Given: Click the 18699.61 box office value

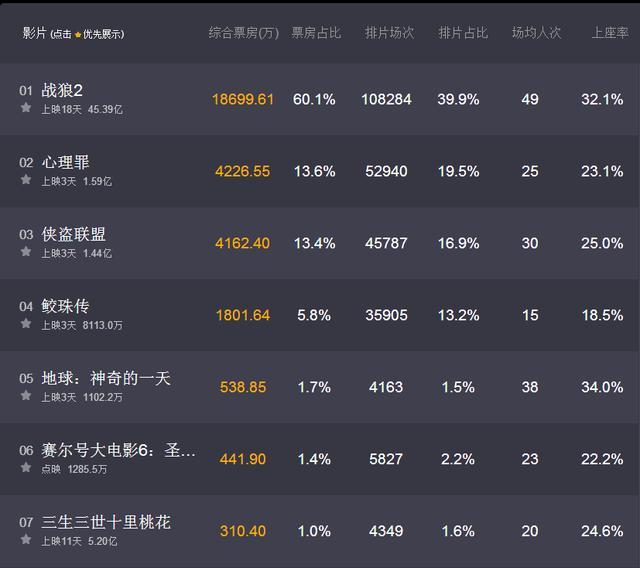Looking at the screenshot, I should 242,100.
